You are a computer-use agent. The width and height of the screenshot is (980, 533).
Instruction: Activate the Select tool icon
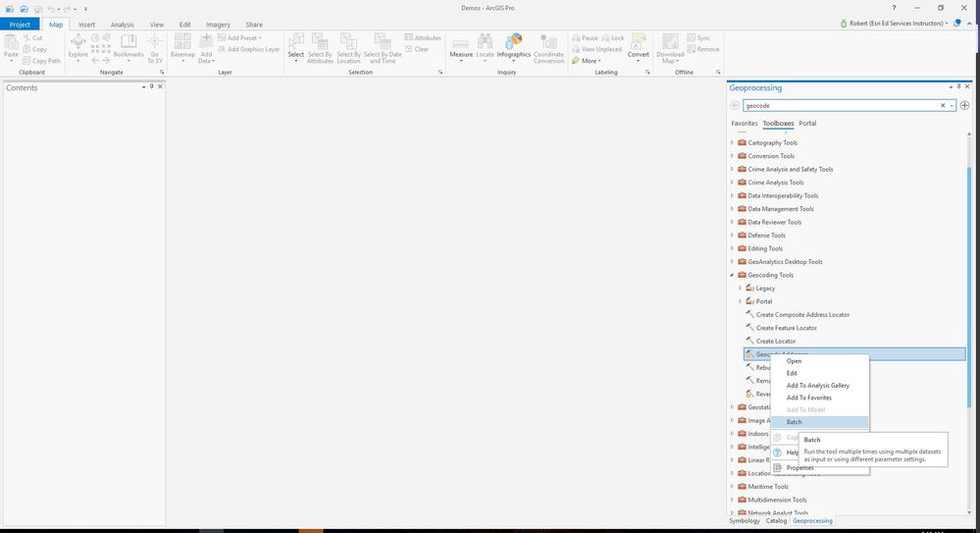295,42
